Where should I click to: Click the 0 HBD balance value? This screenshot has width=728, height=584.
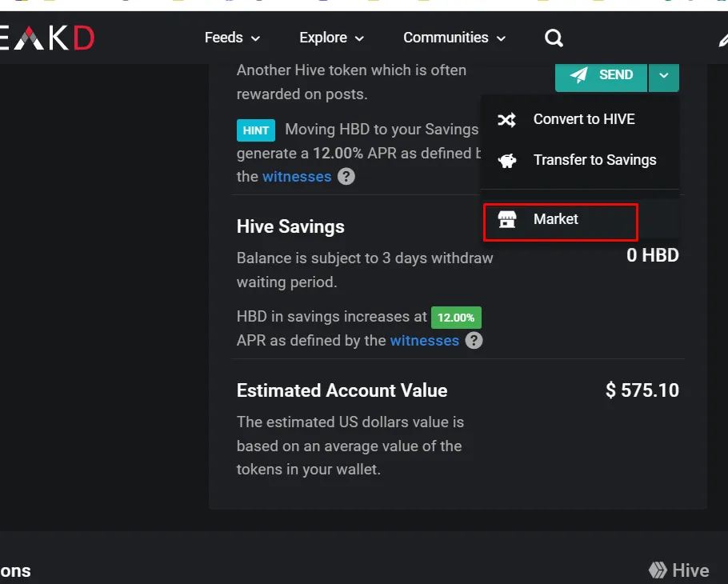pos(652,255)
